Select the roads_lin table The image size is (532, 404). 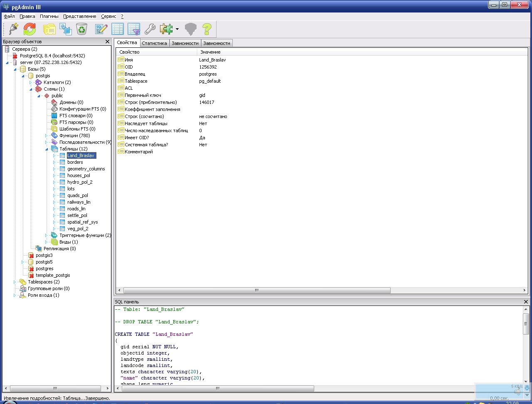coord(76,209)
